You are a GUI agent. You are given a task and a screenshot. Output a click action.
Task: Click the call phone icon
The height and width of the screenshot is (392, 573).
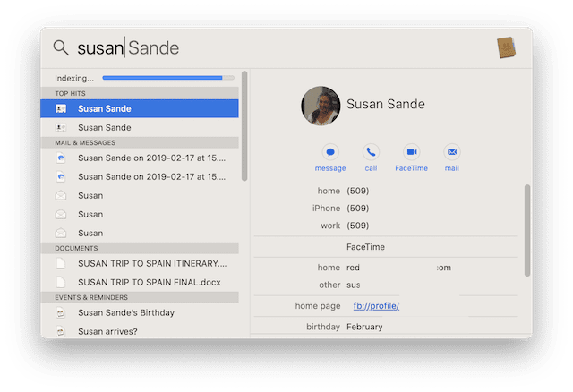click(x=371, y=152)
